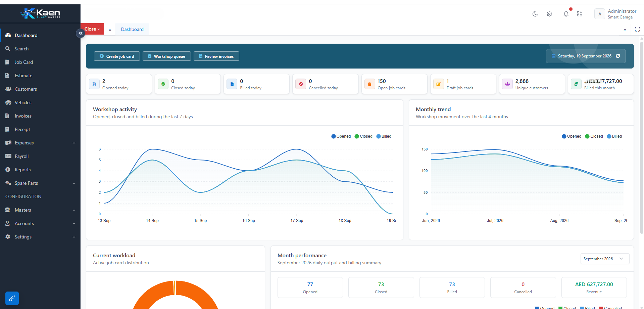Open the September 2026 month dropdown

click(605, 259)
